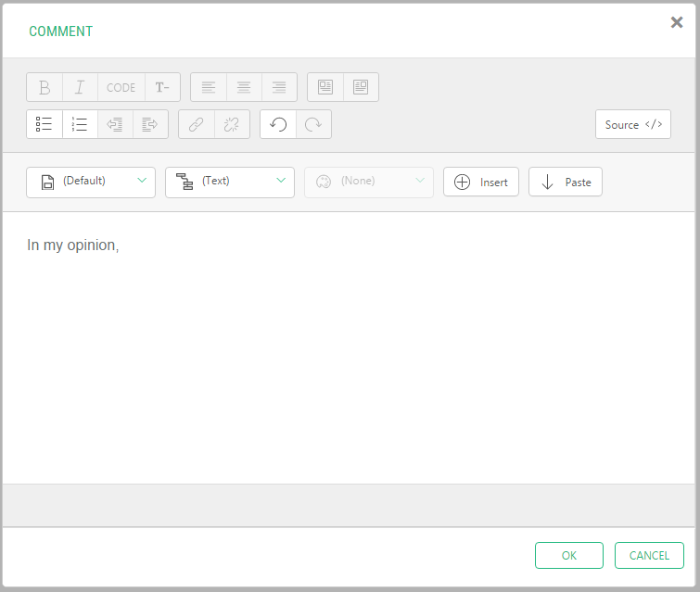Toggle bold formatting button
This screenshot has width=700, height=592.
click(x=45, y=87)
